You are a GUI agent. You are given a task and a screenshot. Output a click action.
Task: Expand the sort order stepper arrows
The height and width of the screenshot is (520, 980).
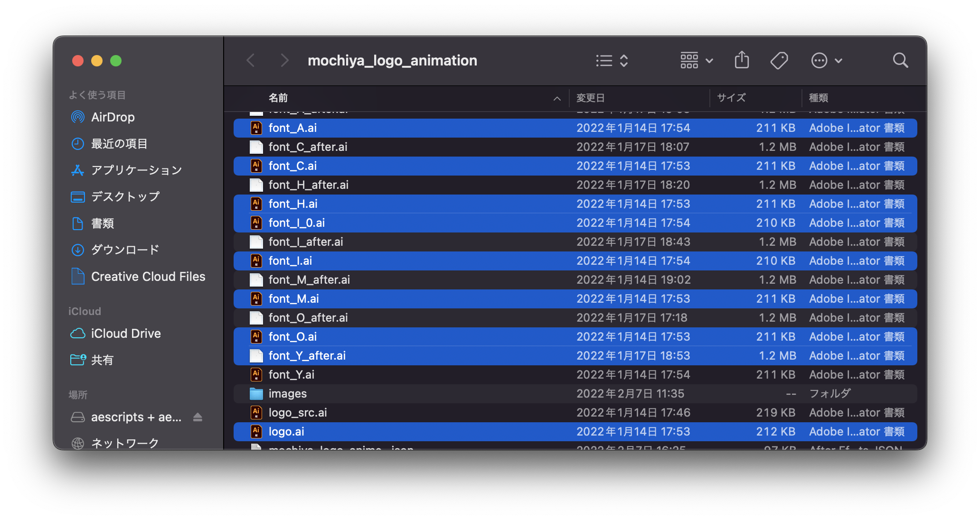click(x=623, y=60)
